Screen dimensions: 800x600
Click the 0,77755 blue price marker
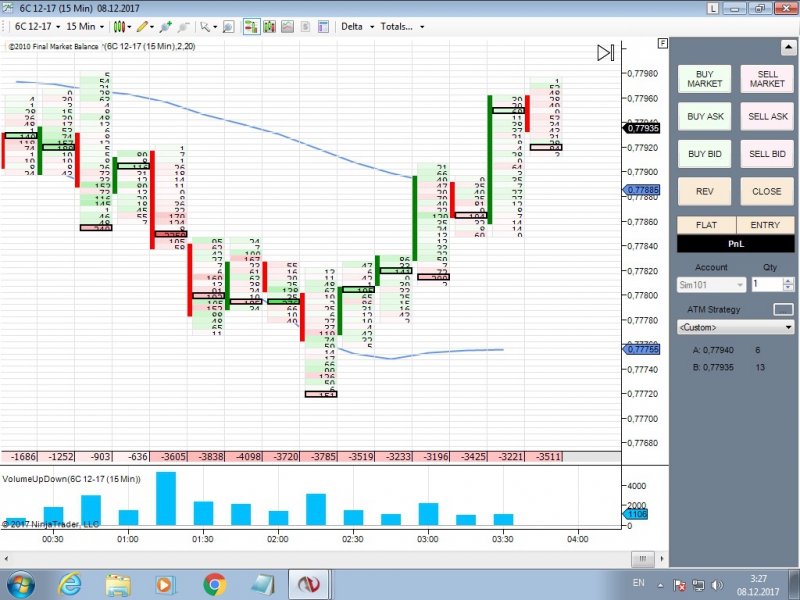641,349
